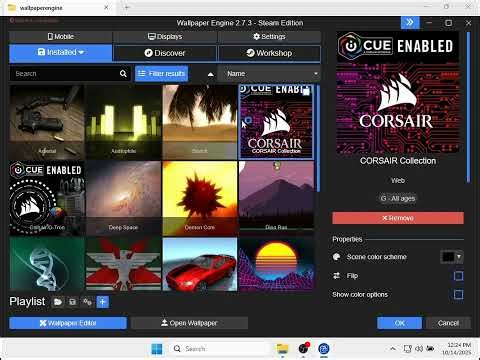Open the playlist folder icon
This screenshot has height=360, width=480.
pos(58,302)
